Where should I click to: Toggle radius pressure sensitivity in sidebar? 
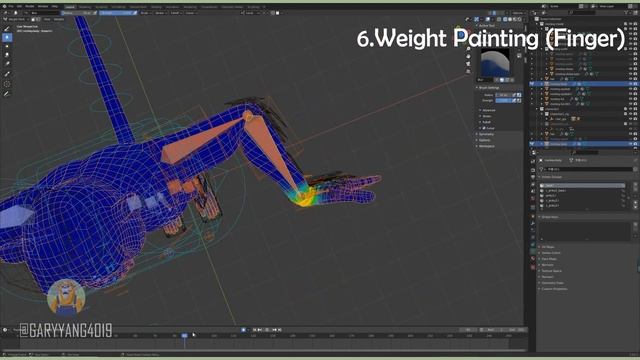tap(514, 95)
